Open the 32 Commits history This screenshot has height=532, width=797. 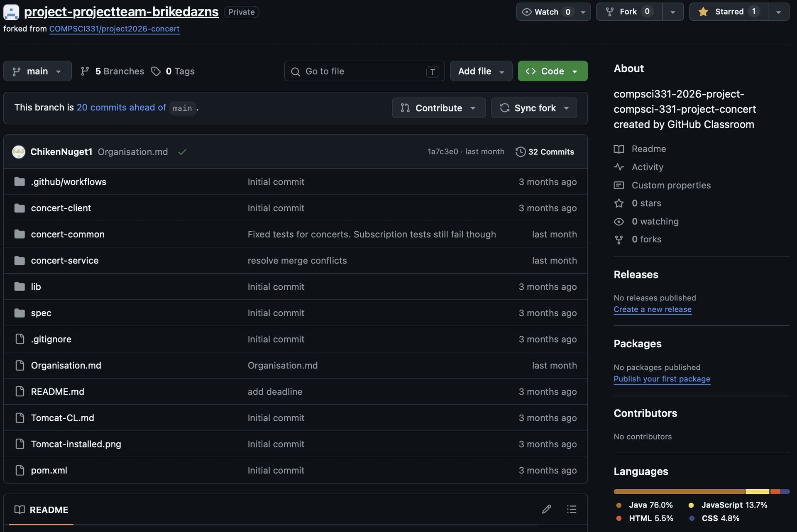(x=545, y=152)
